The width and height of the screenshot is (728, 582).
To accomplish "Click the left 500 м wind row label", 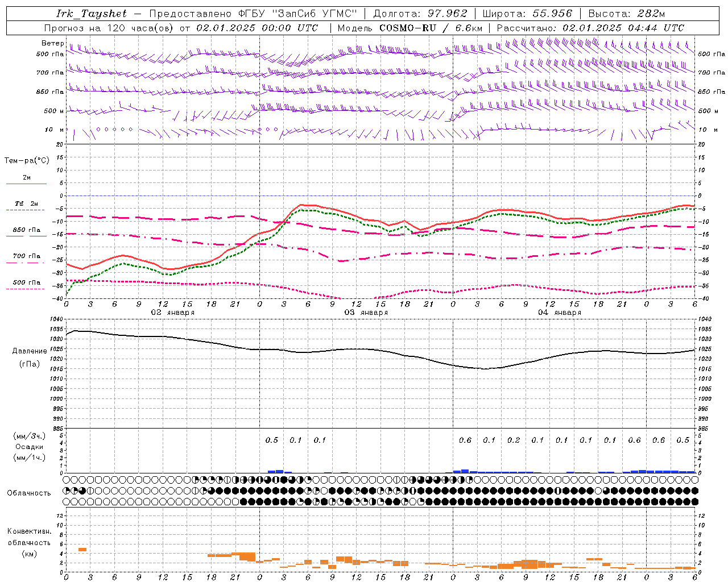I will coord(54,111).
